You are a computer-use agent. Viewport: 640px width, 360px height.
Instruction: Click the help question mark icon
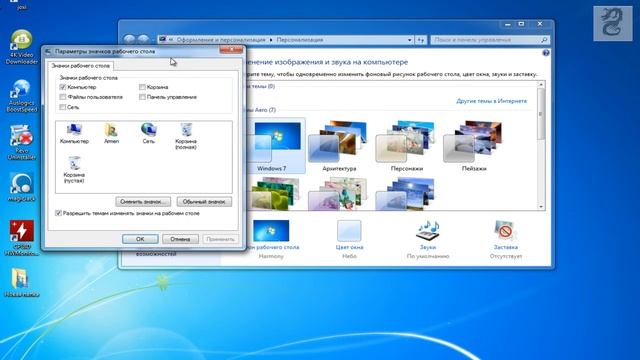click(546, 53)
